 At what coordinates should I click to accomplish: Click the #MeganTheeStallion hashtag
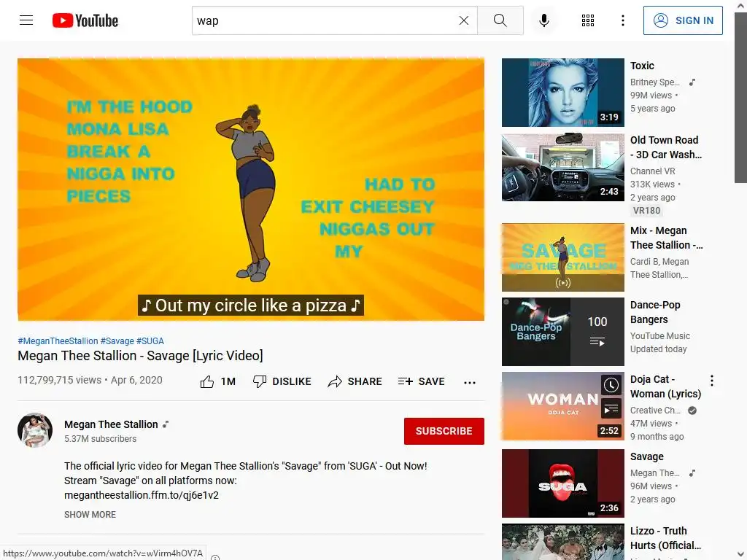click(x=58, y=341)
